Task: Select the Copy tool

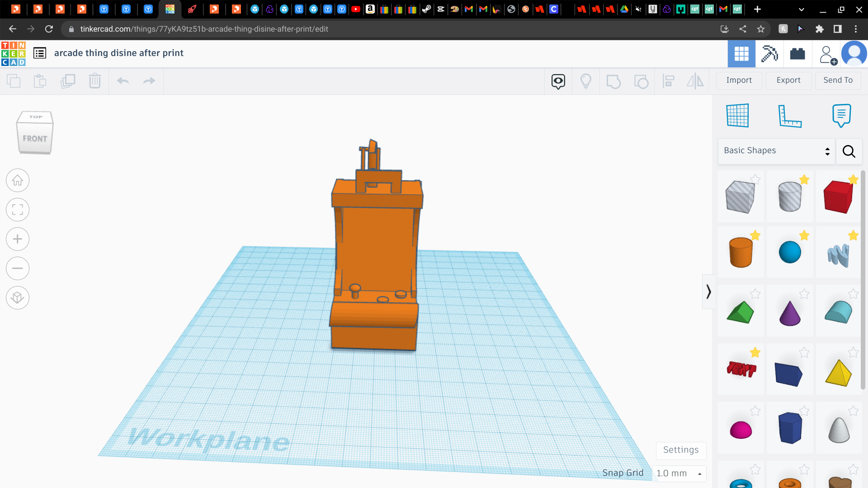Action: tap(14, 81)
